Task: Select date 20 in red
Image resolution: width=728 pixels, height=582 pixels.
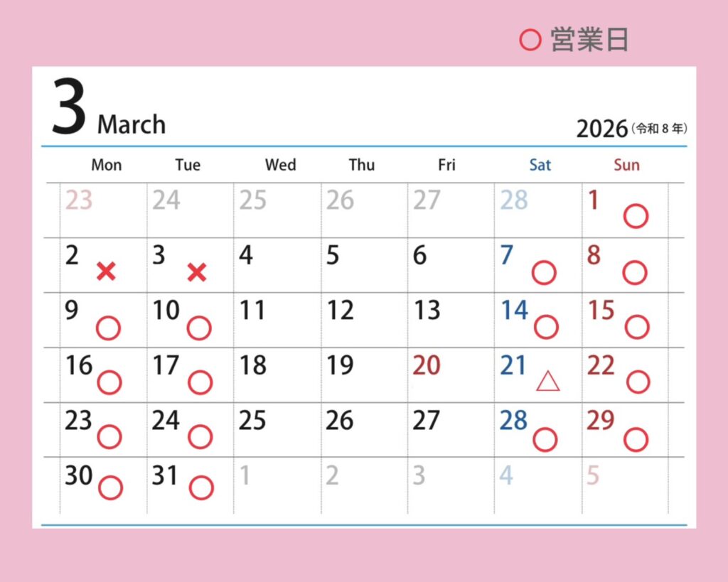Action: [427, 365]
